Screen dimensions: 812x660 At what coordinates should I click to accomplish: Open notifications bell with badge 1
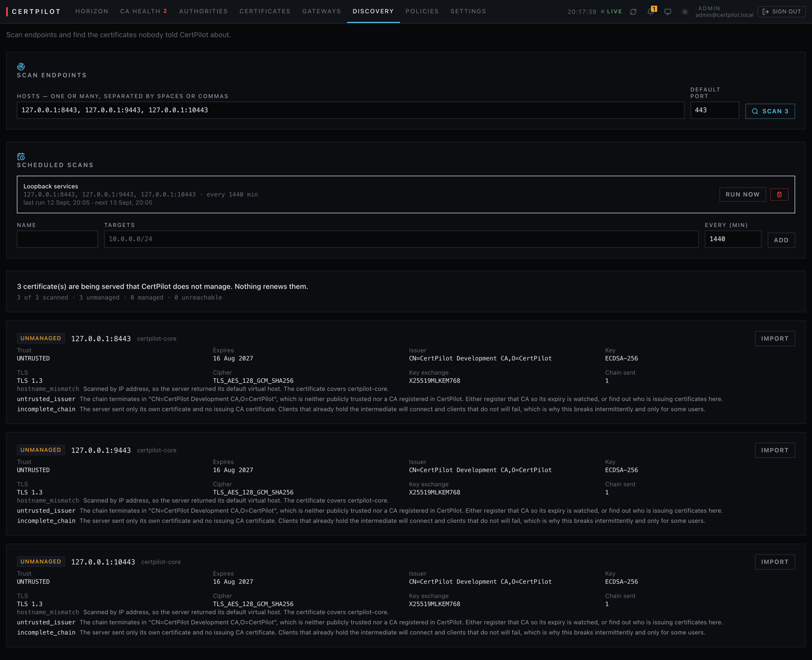coord(651,11)
